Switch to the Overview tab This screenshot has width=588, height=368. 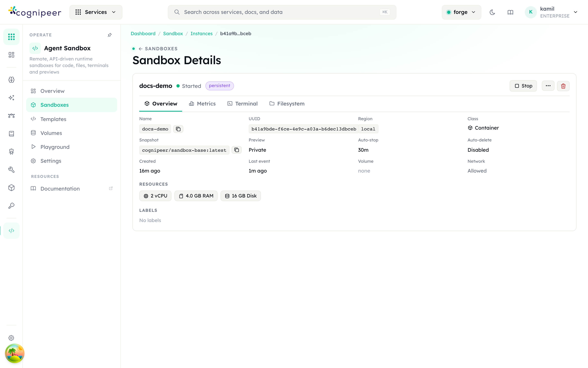161,104
